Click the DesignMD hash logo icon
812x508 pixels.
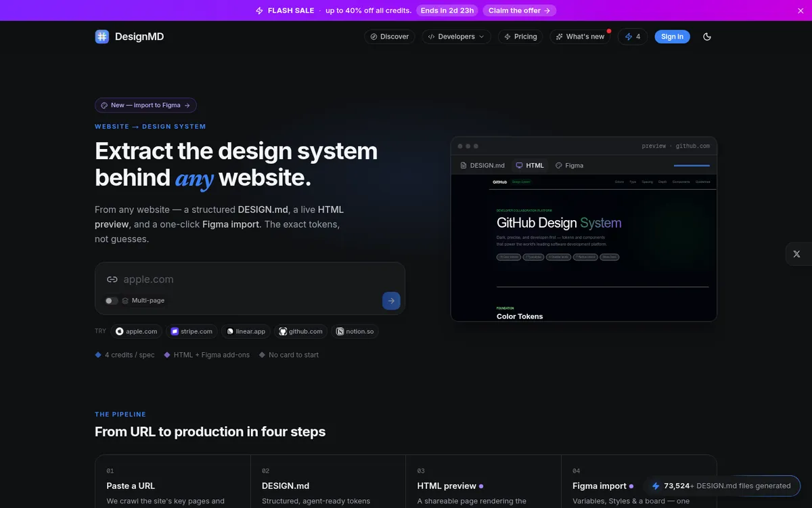102,37
